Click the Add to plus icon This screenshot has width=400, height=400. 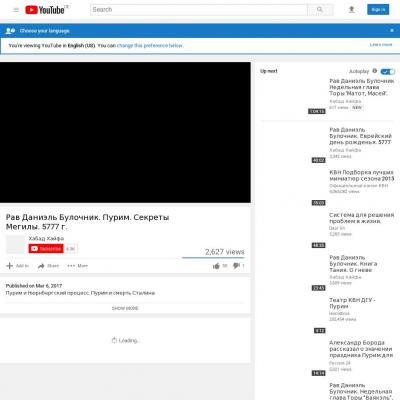click(10, 266)
